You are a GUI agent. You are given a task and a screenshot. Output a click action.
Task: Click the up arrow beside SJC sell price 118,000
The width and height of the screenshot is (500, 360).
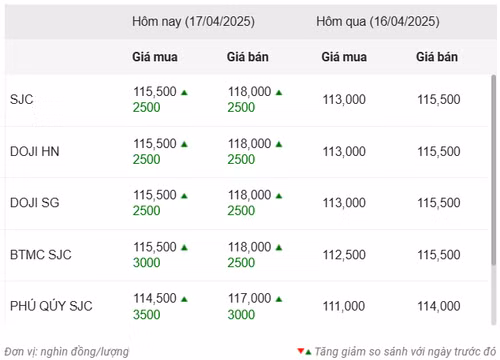click(279, 92)
